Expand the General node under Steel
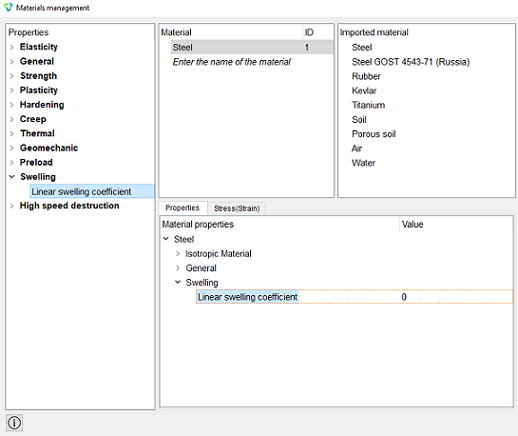 (x=178, y=268)
